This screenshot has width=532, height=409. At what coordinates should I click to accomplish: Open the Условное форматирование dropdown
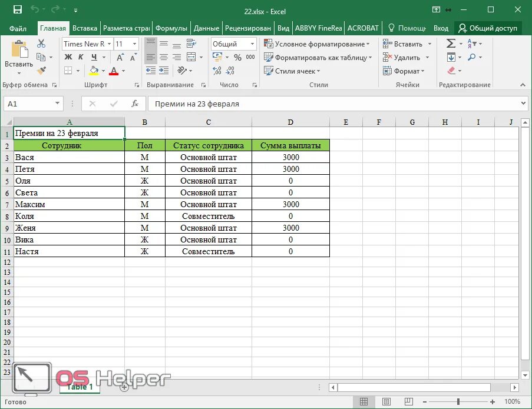click(317, 44)
